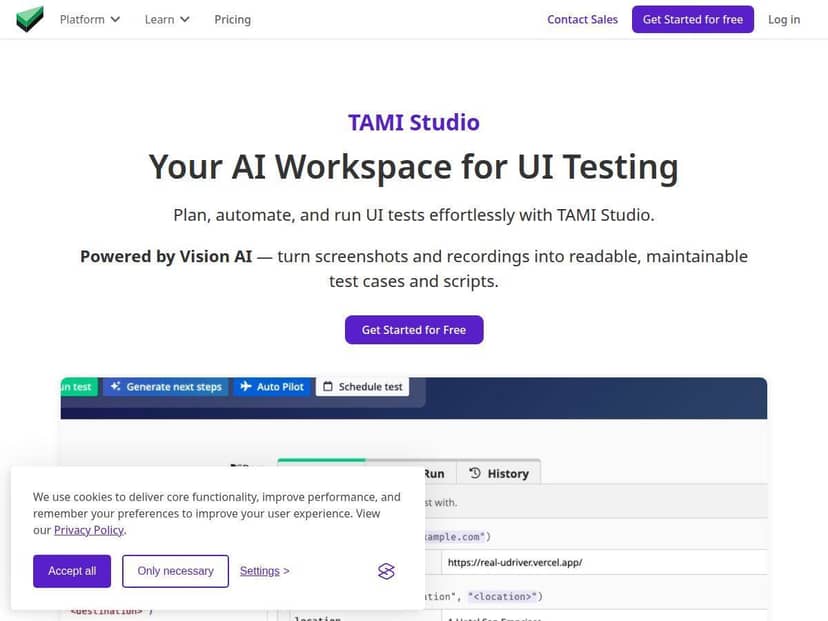Image resolution: width=828 pixels, height=621 pixels.
Task: Click the sparkle icon on Generate next steps
Action: [x=116, y=387]
